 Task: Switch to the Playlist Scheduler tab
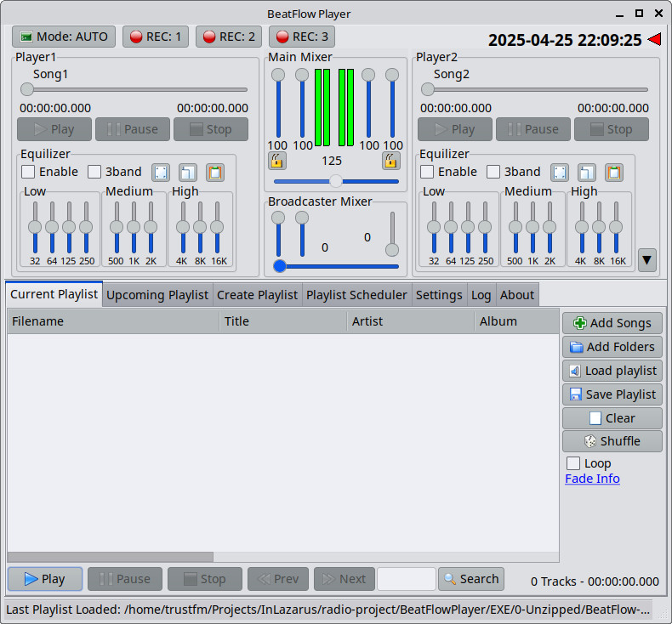pyautogui.click(x=356, y=295)
